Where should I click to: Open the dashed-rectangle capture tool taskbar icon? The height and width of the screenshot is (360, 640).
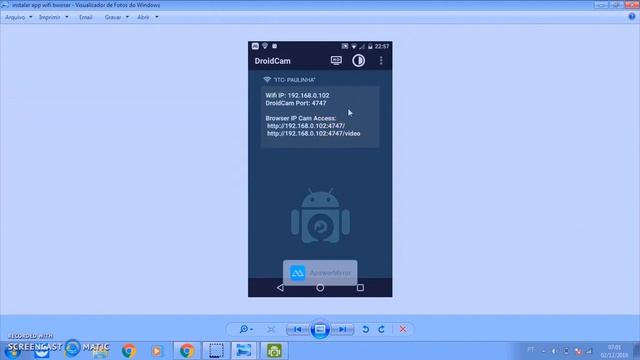(x=216, y=351)
